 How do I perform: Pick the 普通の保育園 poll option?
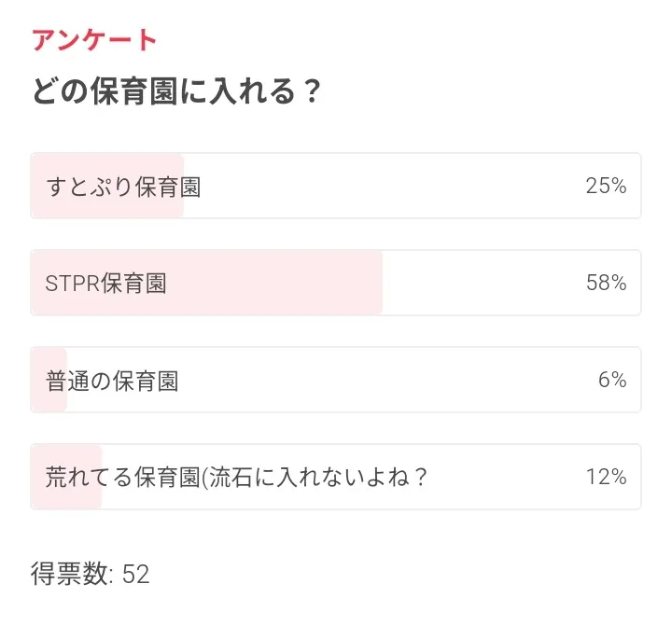pos(112,381)
